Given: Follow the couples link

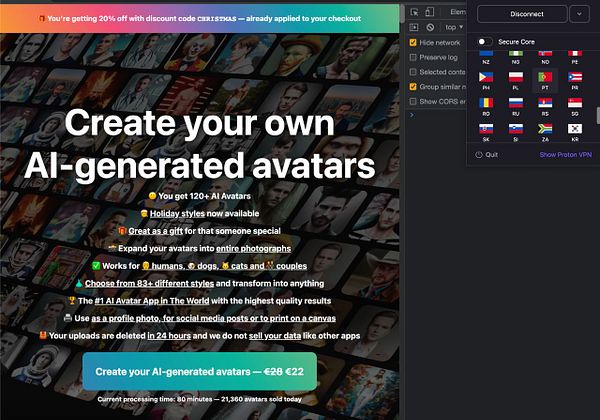Looking at the screenshot, I should 287,266.
